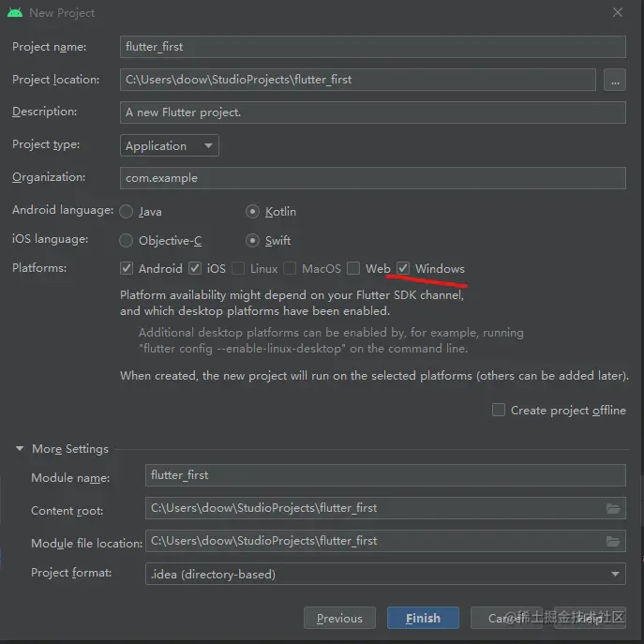The image size is (644, 644).
Task: Open the folder browser for Module file location
Action: (x=613, y=541)
